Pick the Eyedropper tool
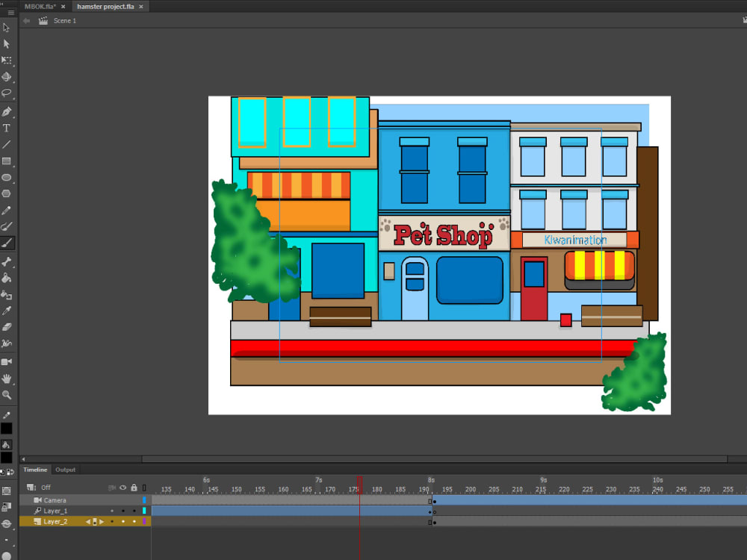The height and width of the screenshot is (560, 747). [7, 310]
